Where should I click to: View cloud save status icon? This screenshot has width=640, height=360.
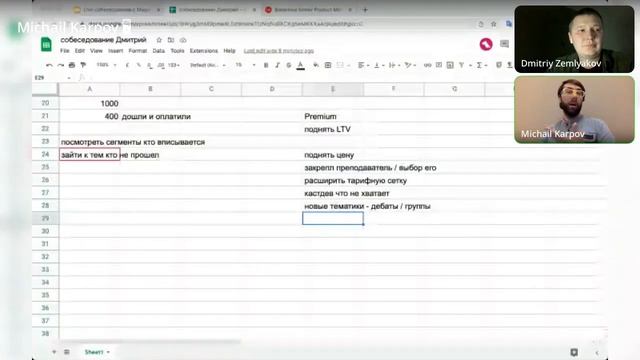tap(183, 40)
